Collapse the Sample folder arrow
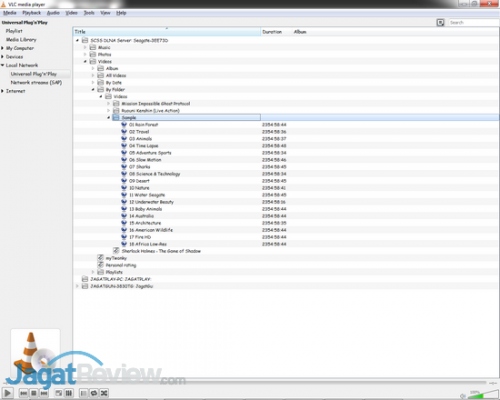Screen dimensions: 500x400 tap(108, 118)
